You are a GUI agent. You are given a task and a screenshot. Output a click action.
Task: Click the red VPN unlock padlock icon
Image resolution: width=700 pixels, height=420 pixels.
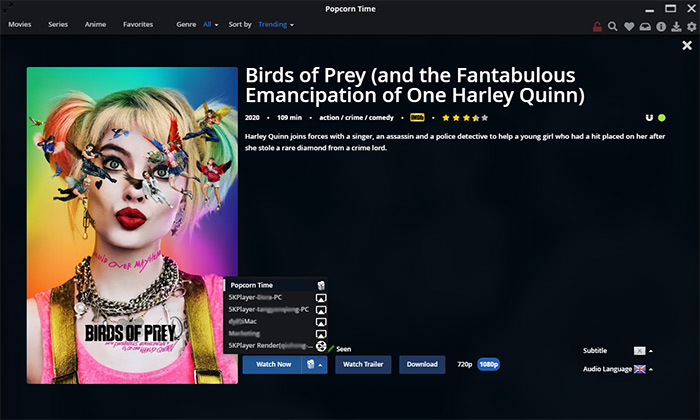pos(597,27)
